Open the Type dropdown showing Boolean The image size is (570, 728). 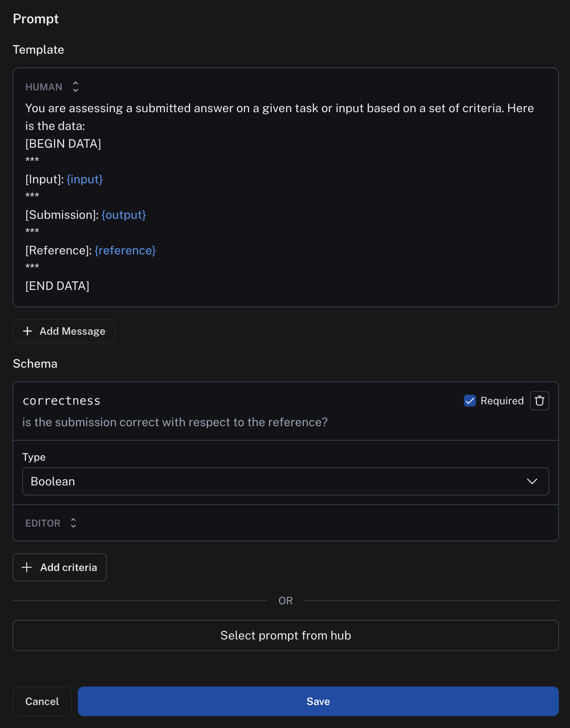point(285,481)
